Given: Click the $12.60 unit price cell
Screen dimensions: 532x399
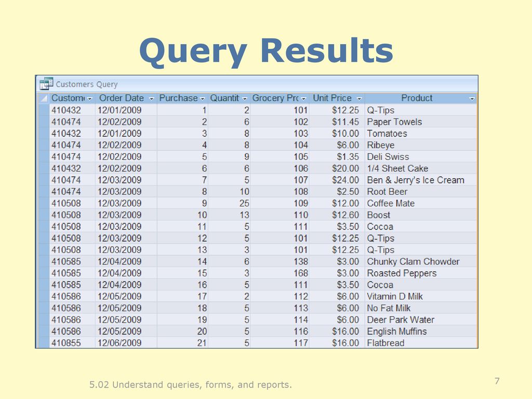Looking at the screenshot, I should tap(337, 215).
